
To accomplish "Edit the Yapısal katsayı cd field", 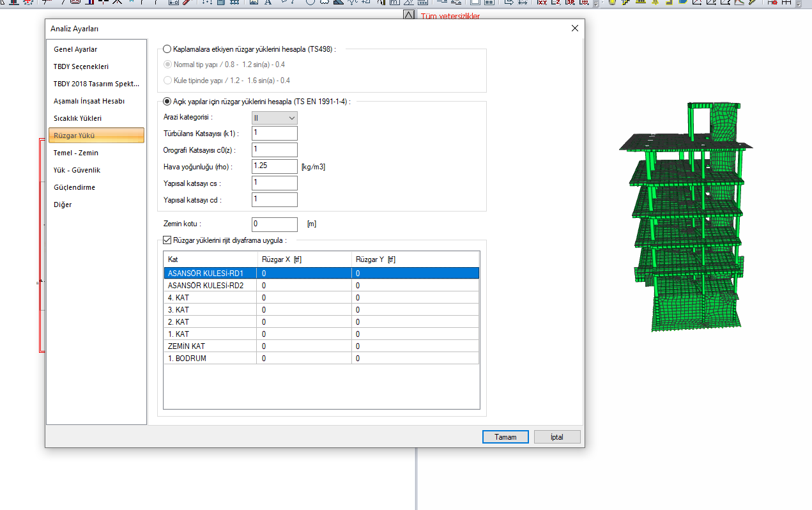I will 275,199.
